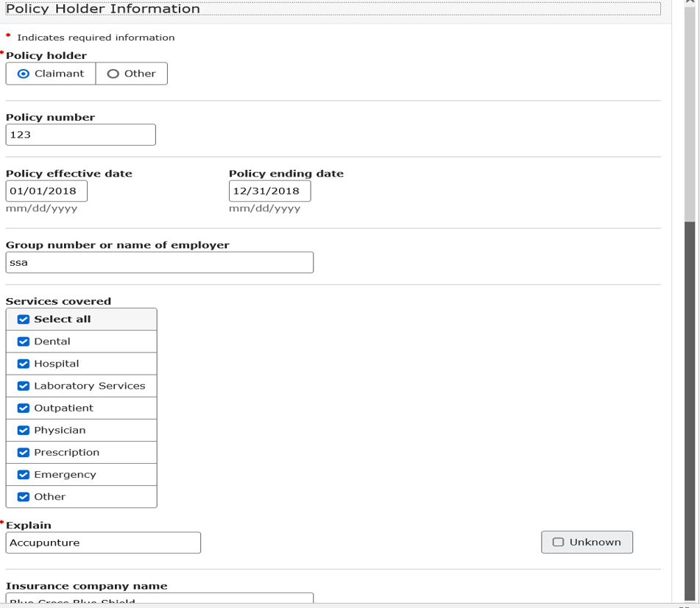Uncheck the Dental service checkbox
Image resolution: width=700 pixels, height=608 pixels.
pos(24,342)
